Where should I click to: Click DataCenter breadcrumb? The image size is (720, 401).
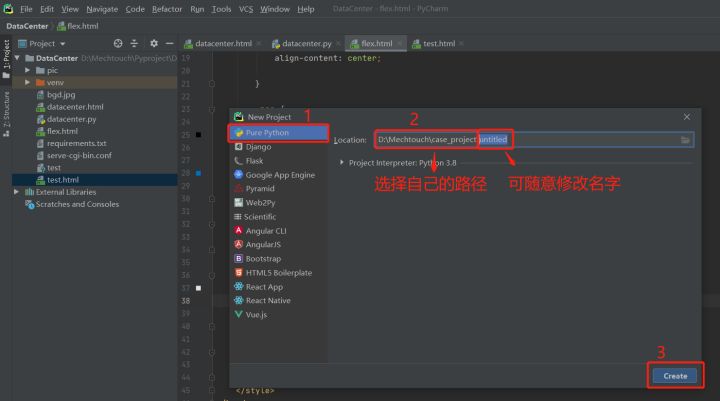(27, 26)
